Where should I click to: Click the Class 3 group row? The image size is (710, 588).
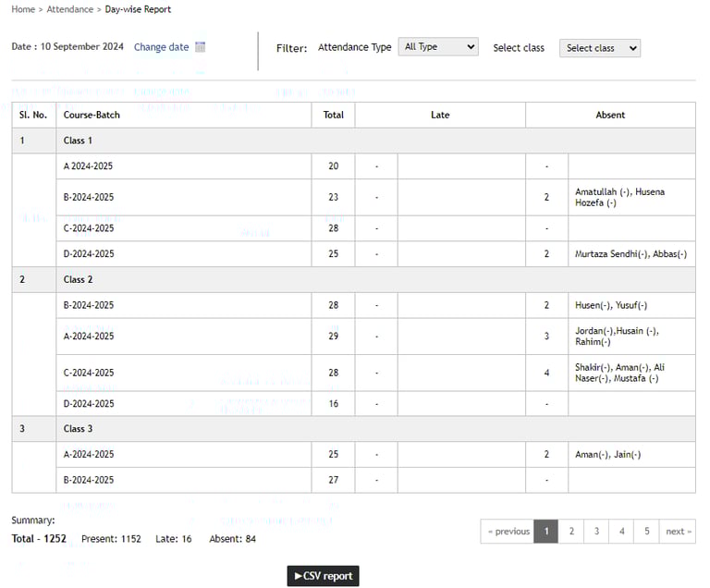pyautogui.click(x=78, y=429)
